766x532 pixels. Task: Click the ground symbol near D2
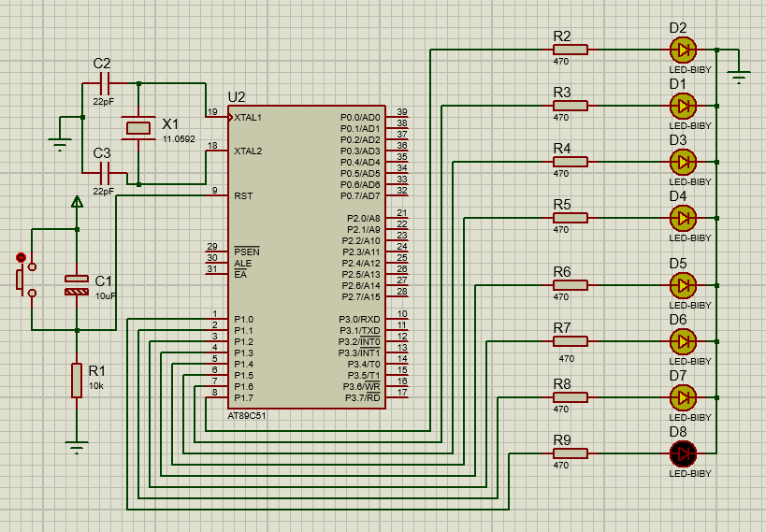(x=739, y=78)
